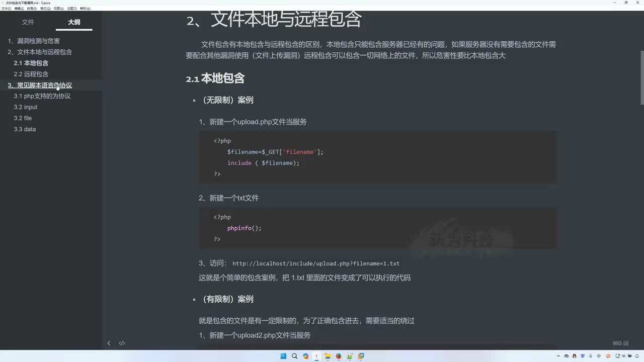Open File Explorer from taskbar
Image resolution: width=644 pixels, height=362 pixels.
coord(328,356)
